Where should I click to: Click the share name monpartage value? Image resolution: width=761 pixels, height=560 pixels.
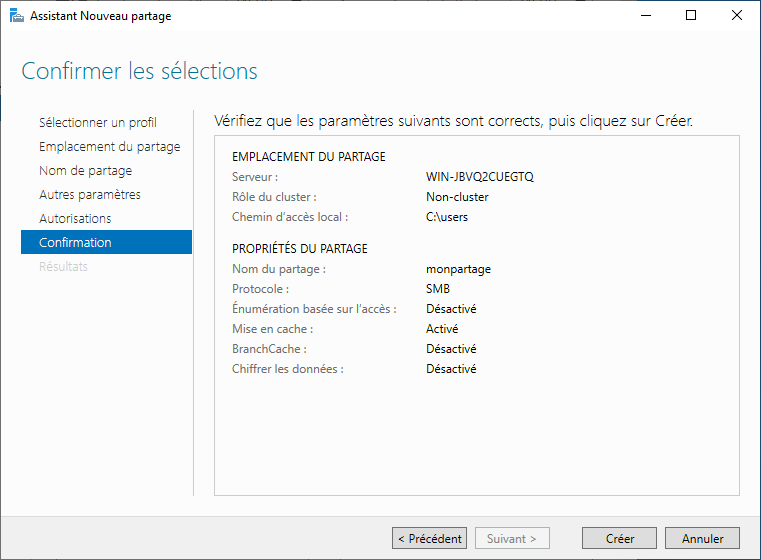click(458, 269)
